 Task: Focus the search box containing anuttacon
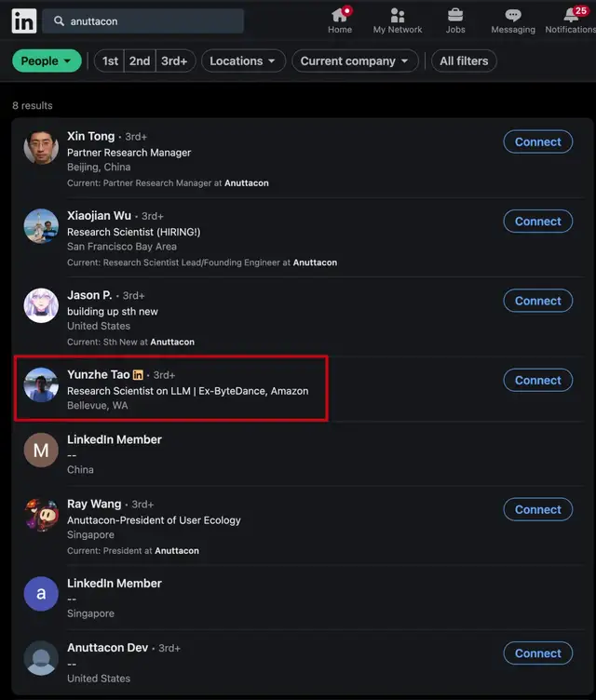(x=149, y=21)
